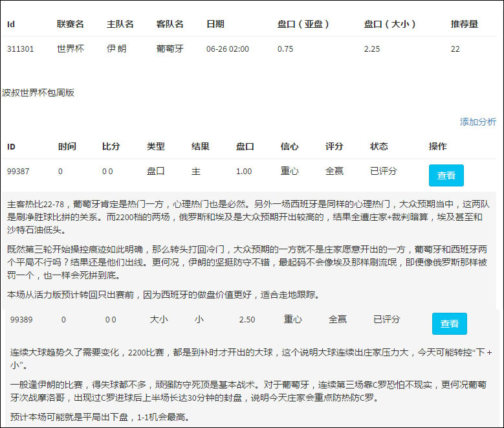
Task: Click the 波叔世界杯包周版 title
Action: pos(38,93)
